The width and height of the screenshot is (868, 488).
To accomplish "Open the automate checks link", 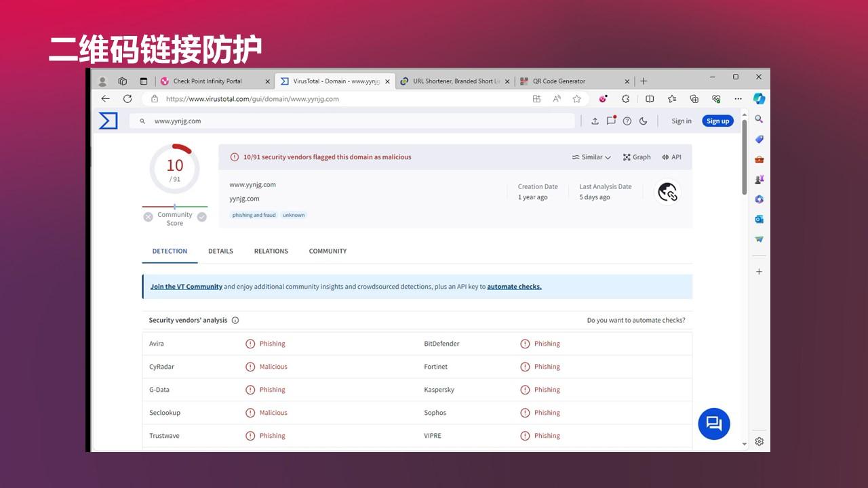I will pos(514,287).
